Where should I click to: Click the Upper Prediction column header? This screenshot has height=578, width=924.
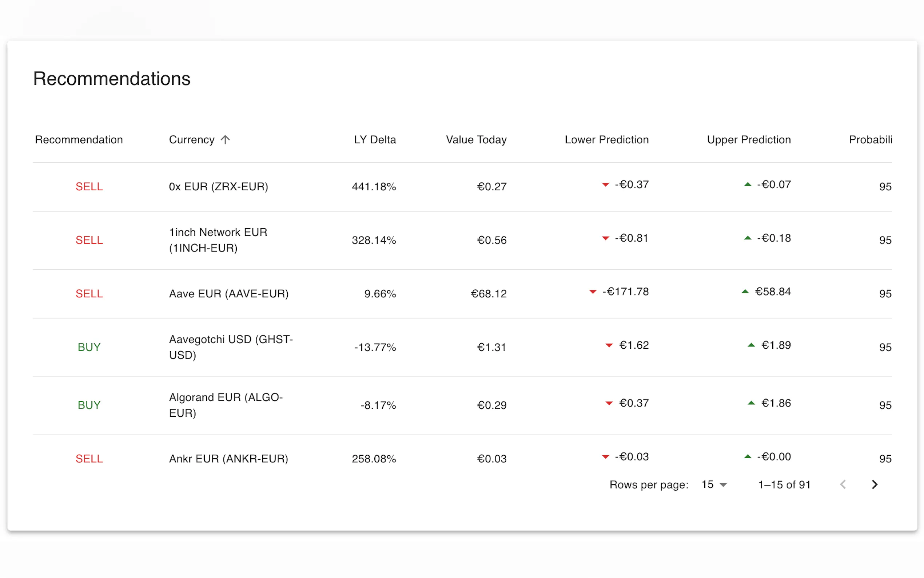[x=748, y=139]
